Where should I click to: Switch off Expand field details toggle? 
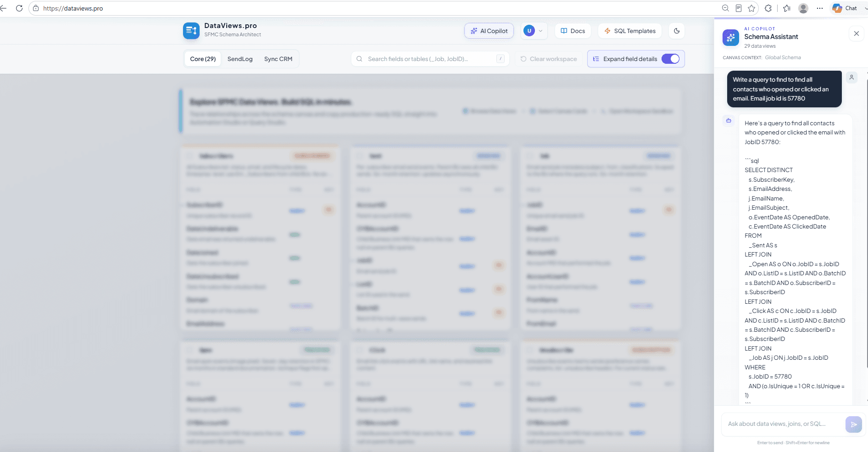coord(670,59)
